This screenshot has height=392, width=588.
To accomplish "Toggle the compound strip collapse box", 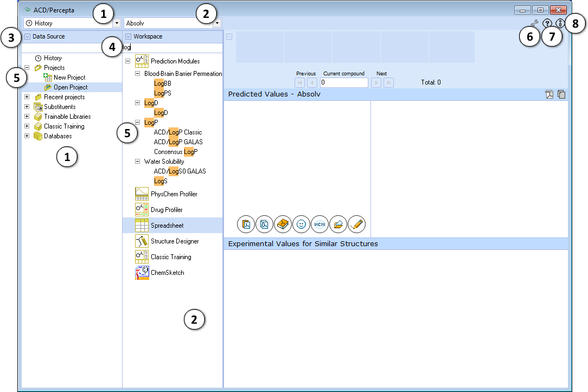I will (x=229, y=36).
